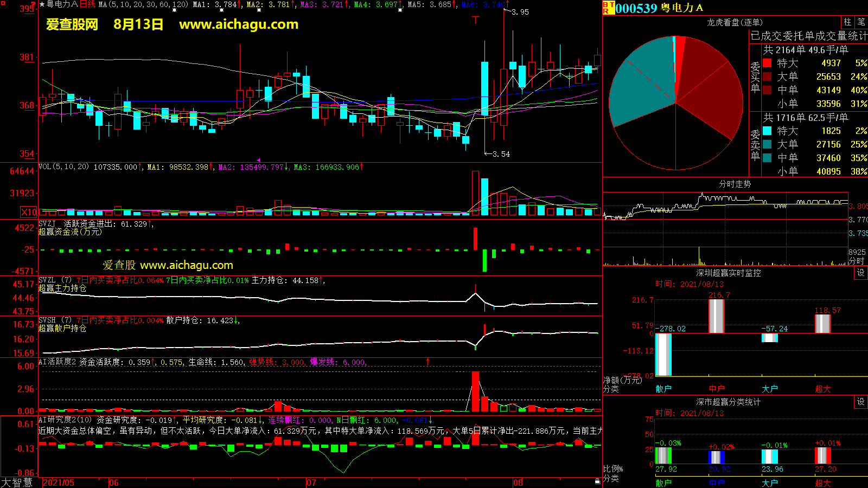Switch order view to 笔 tick mode
The height and width of the screenshot is (488, 868).
(x=861, y=22)
